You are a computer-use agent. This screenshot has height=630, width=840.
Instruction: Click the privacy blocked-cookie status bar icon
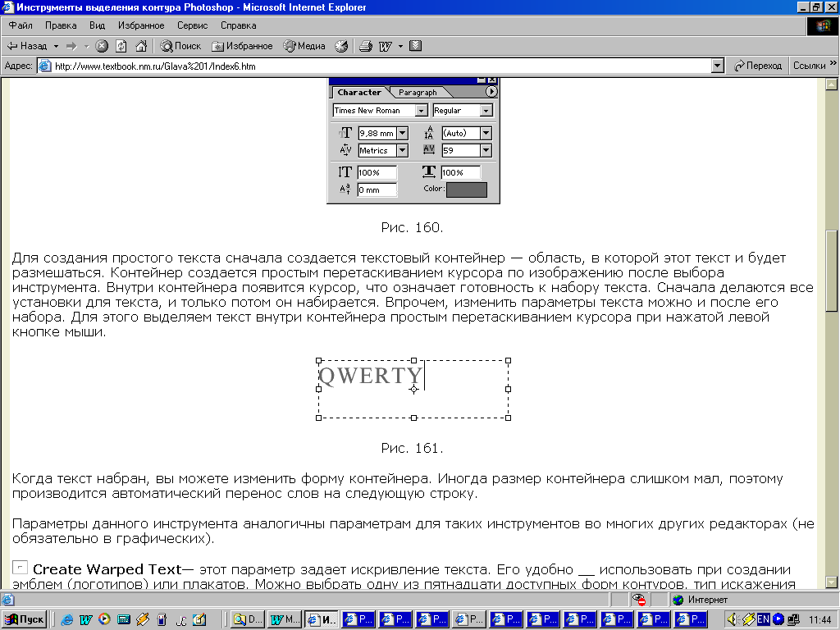tap(638, 600)
